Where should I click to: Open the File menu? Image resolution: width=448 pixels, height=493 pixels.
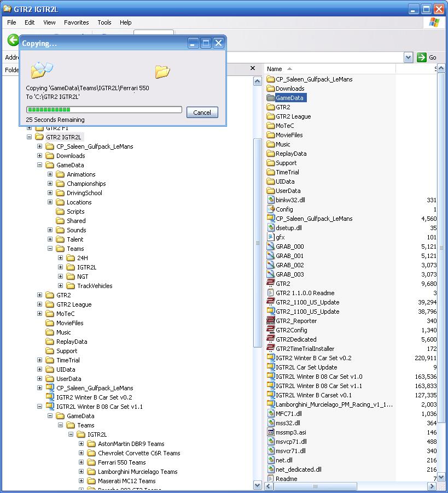coord(11,22)
